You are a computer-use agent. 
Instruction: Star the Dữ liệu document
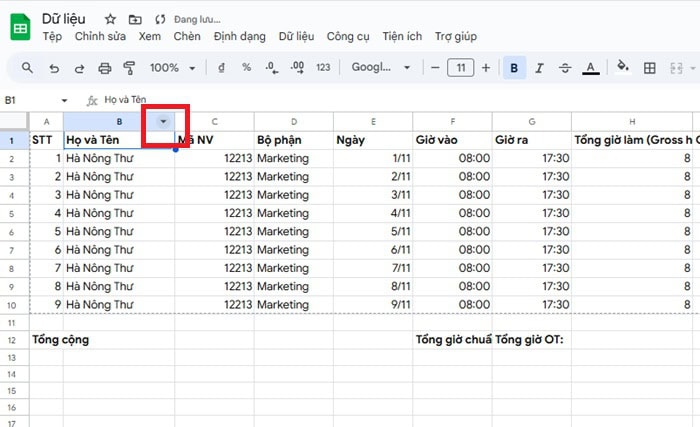pyautogui.click(x=110, y=19)
